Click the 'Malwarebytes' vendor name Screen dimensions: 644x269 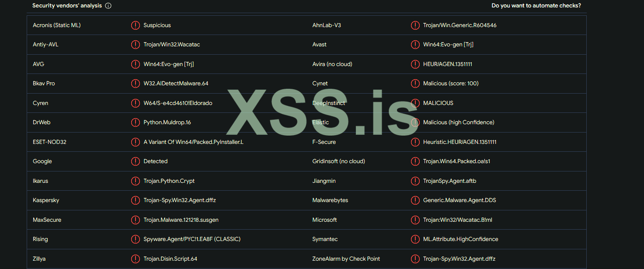pos(330,200)
